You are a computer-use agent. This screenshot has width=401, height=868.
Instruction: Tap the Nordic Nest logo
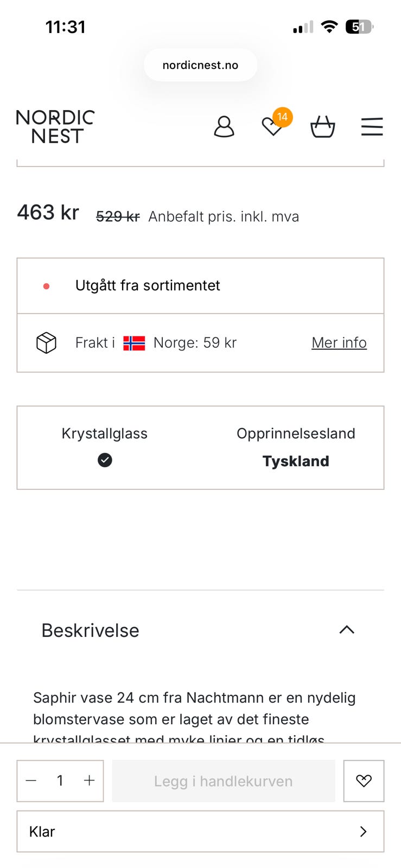(x=55, y=127)
